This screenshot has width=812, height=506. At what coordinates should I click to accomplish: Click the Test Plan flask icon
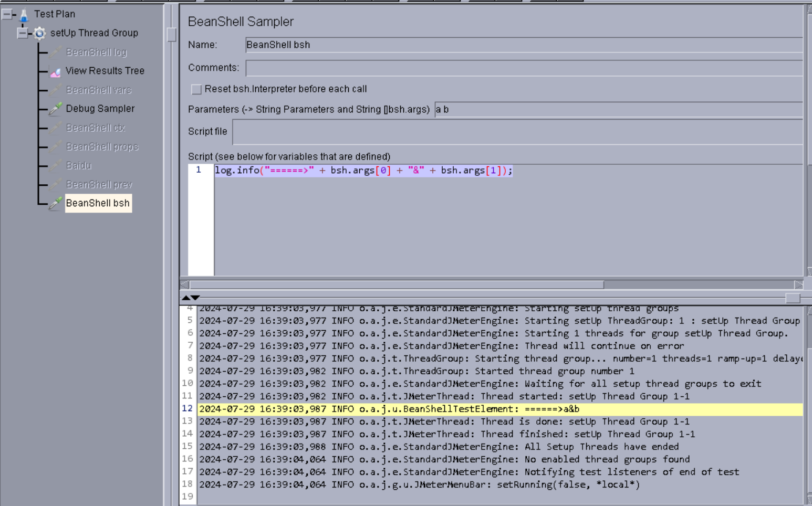point(24,15)
